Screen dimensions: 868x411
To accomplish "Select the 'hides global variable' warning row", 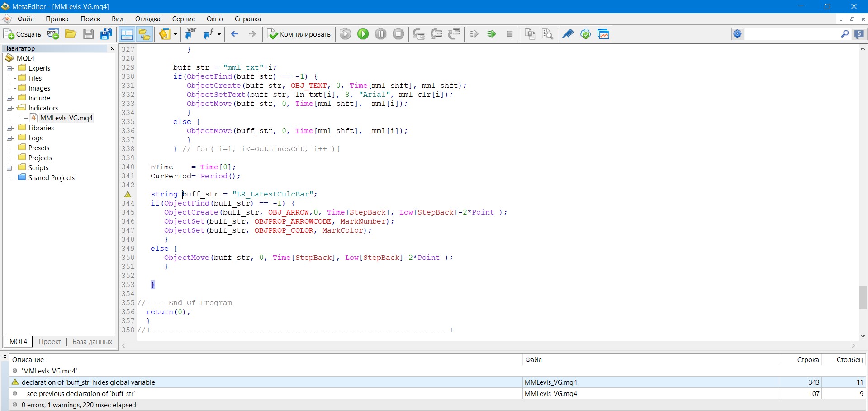I will click(438, 382).
